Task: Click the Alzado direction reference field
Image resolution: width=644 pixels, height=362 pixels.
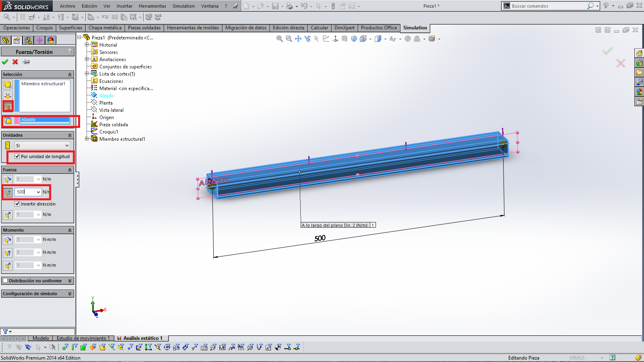Action: (x=45, y=120)
